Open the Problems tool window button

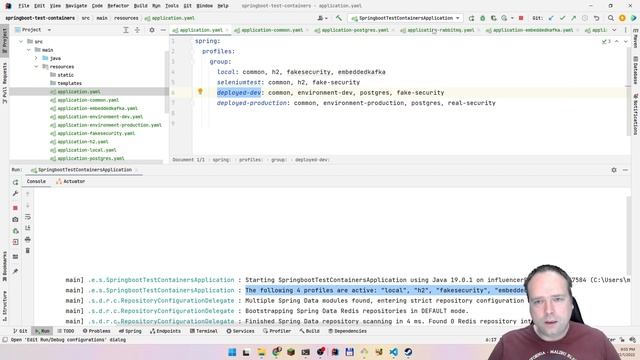pyautogui.click(x=96, y=331)
